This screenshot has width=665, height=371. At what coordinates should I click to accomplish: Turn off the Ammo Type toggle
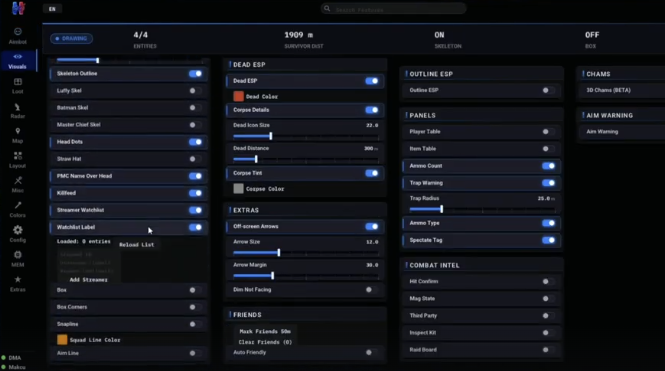pyautogui.click(x=548, y=223)
